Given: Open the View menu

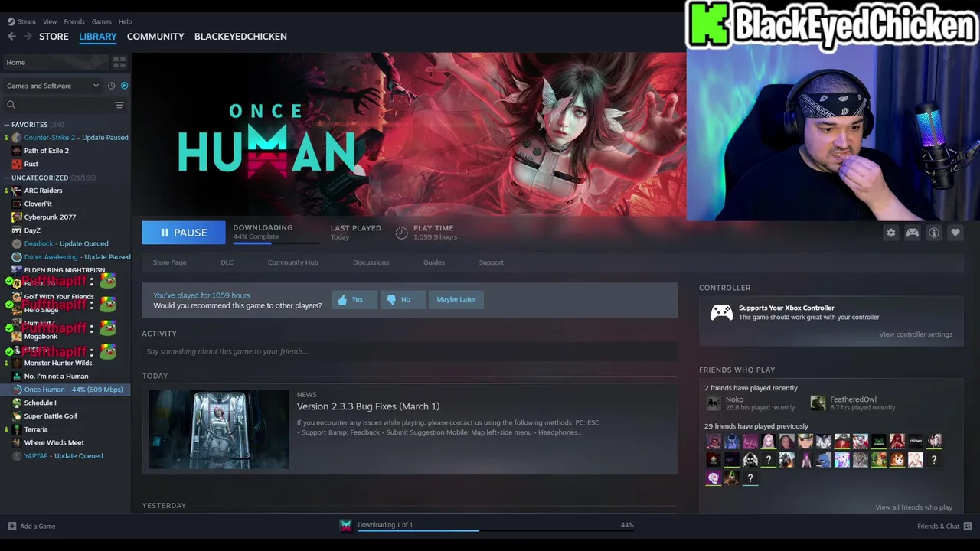Looking at the screenshot, I should click(50, 21).
